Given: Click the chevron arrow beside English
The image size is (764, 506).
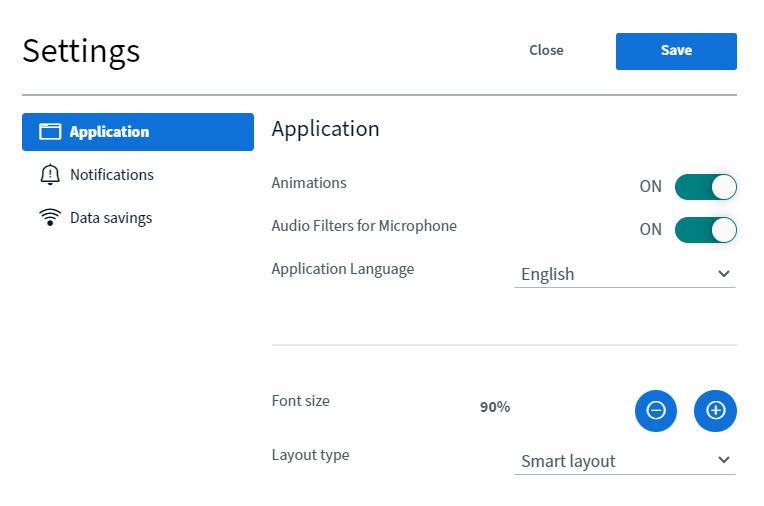Looking at the screenshot, I should click(x=724, y=274).
